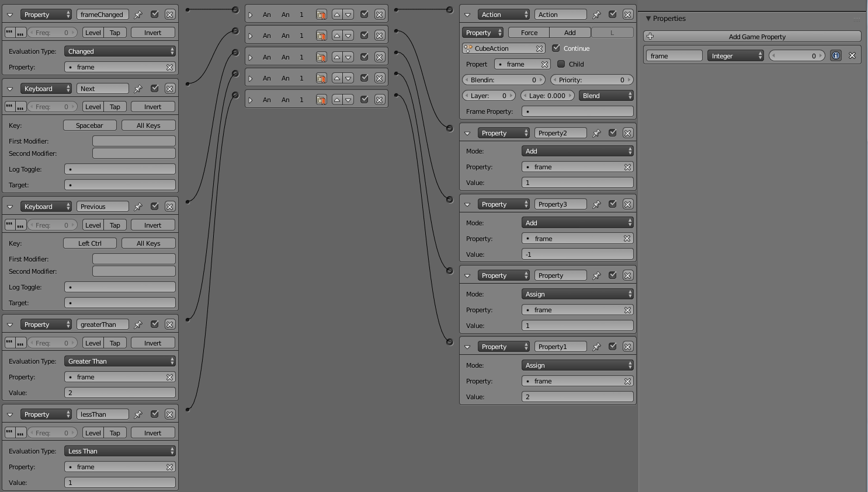The width and height of the screenshot is (868, 492).
Task: Remove the frame game property
Action: (x=852, y=56)
